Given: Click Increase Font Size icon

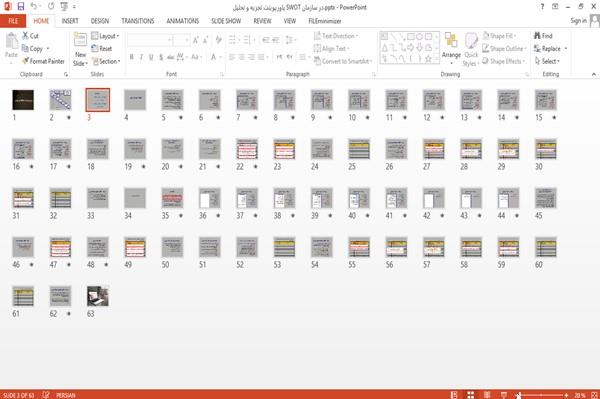Looking at the screenshot, I should pos(196,40).
